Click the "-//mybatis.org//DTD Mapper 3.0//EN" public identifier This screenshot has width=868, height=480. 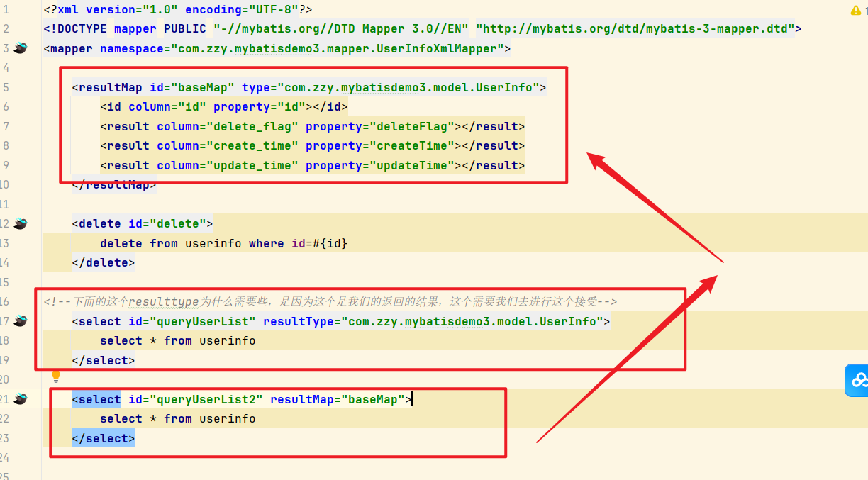pyautogui.click(x=341, y=29)
